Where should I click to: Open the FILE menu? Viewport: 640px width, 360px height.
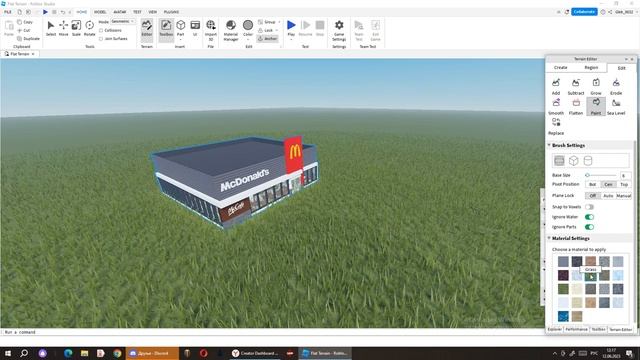(x=8, y=12)
